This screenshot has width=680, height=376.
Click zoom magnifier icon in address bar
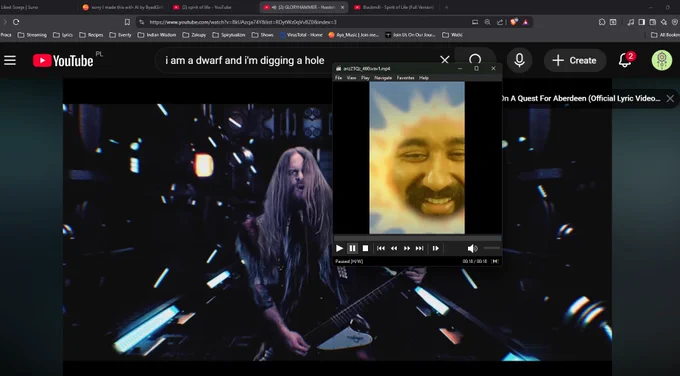487,22
